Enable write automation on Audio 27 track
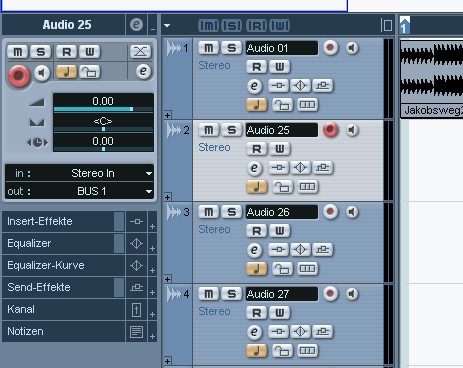The image size is (463, 368). coord(280,313)
